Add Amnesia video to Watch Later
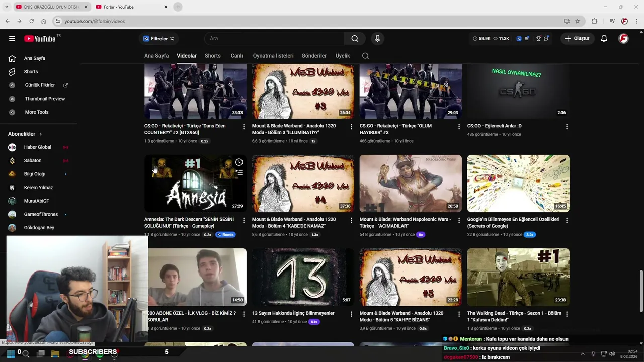 coord(239,162)
